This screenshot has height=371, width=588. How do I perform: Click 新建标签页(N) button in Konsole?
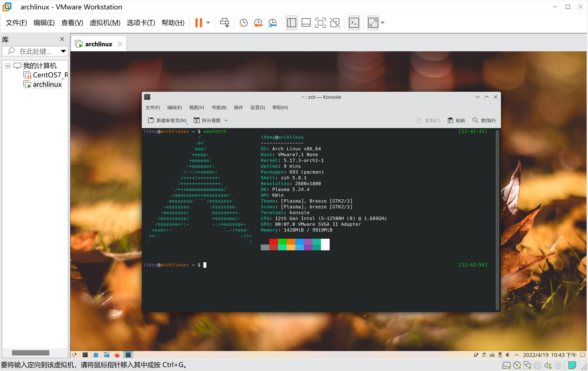[x=167, y=120]
